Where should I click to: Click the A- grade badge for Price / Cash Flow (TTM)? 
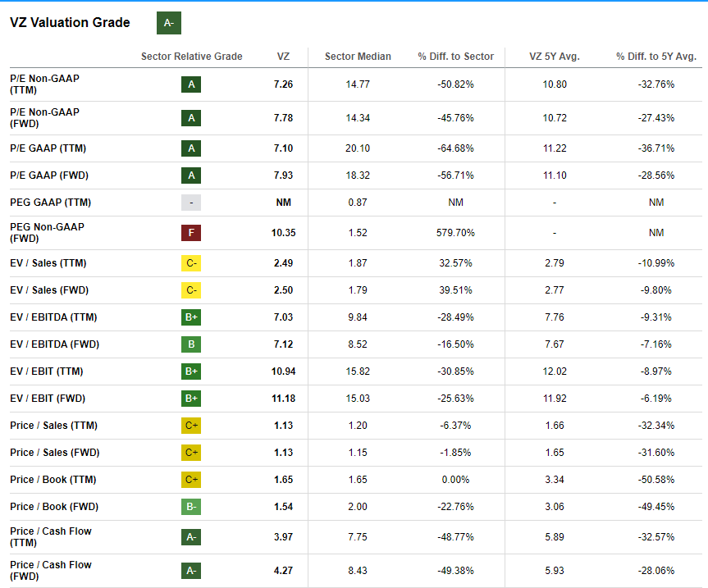point(190,537)
